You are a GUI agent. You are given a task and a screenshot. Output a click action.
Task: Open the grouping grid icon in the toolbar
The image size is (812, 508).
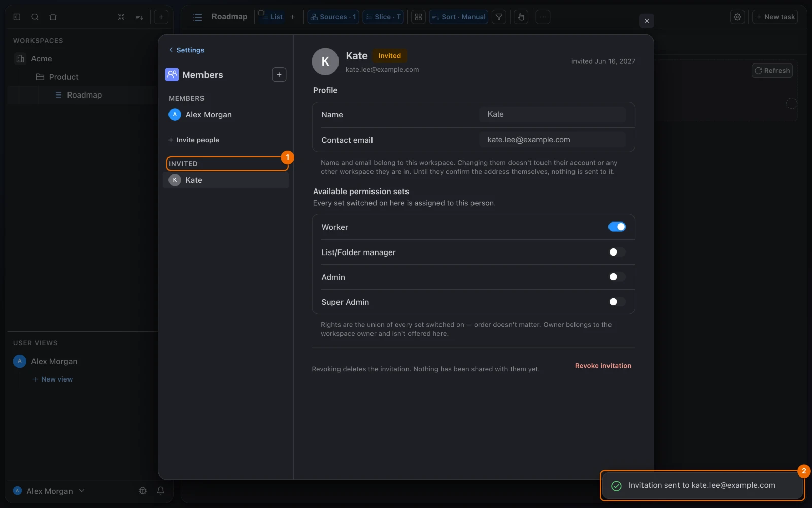pyautogui.click(x=418, y=17)
